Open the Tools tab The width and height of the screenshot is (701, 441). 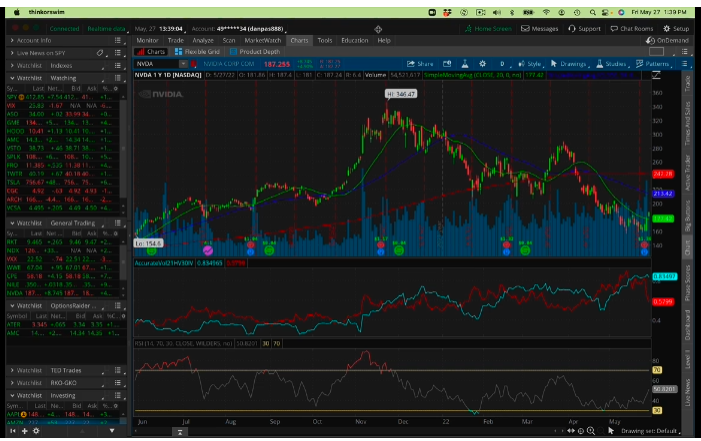[325, 40]
